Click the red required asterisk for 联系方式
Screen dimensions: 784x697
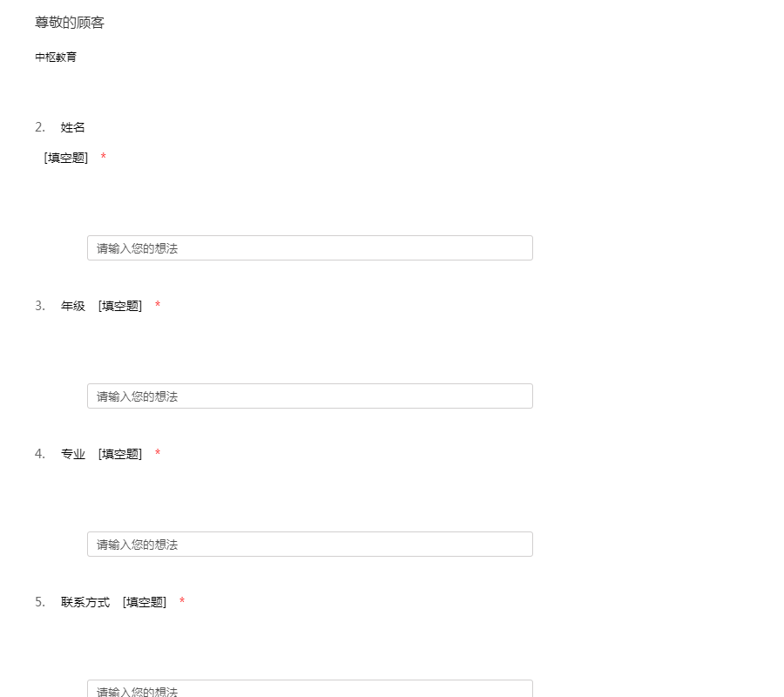(x=182, y=602)
